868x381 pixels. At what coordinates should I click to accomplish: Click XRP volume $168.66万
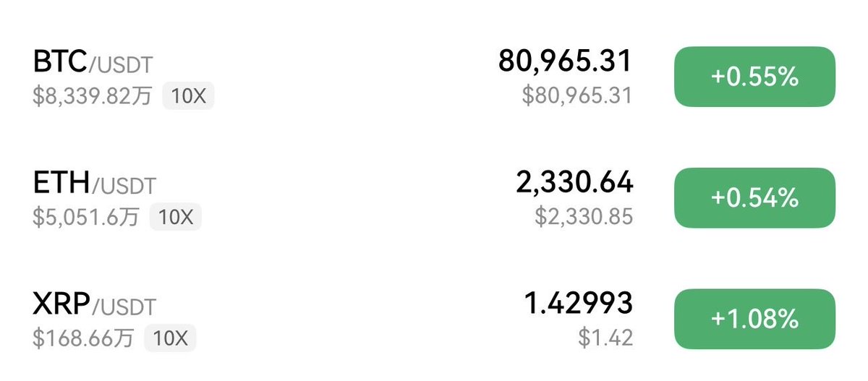(83, 338)
